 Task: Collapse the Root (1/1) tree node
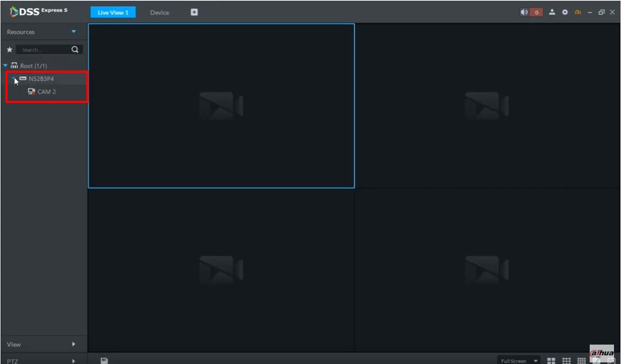(5, 65)
